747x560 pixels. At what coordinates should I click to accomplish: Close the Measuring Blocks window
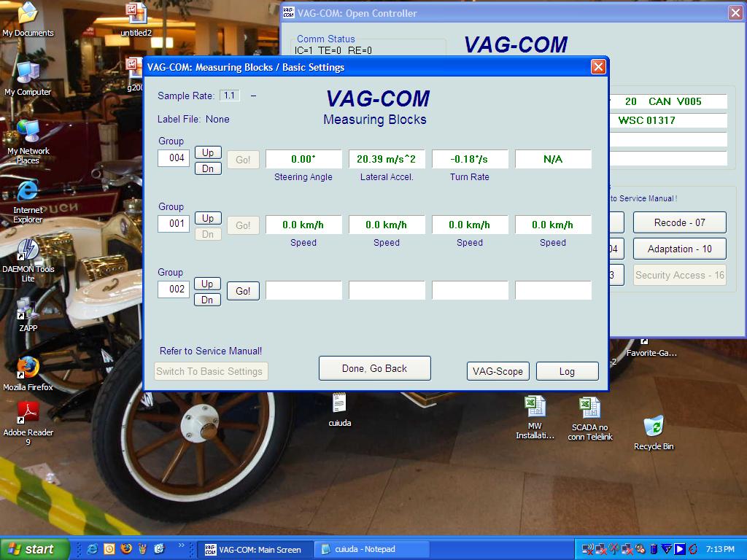point(598,66)
